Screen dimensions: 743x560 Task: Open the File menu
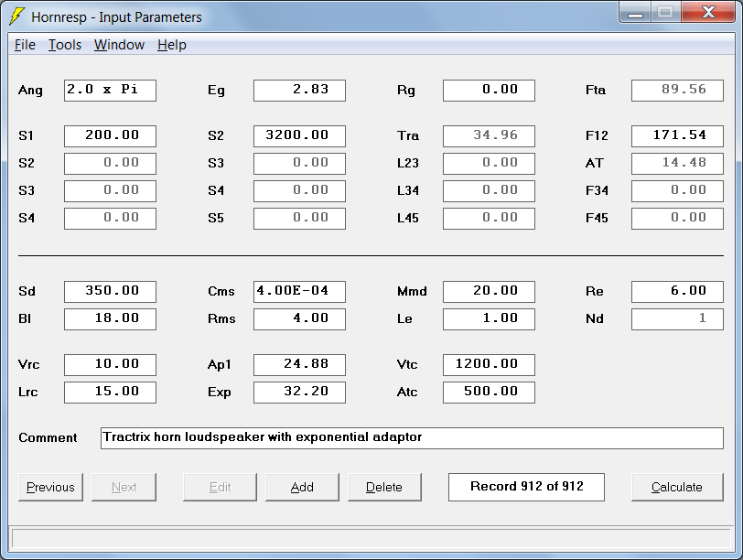point(25,45)
